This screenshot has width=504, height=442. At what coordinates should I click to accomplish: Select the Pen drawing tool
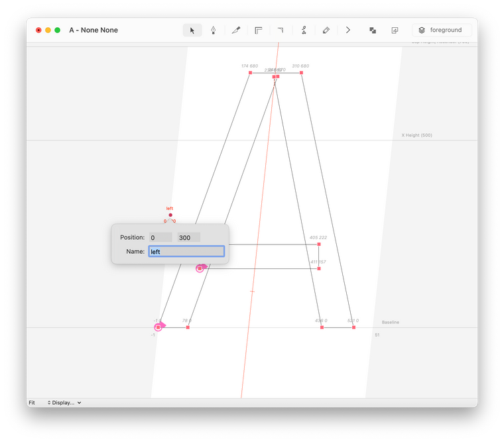(213, 30)
